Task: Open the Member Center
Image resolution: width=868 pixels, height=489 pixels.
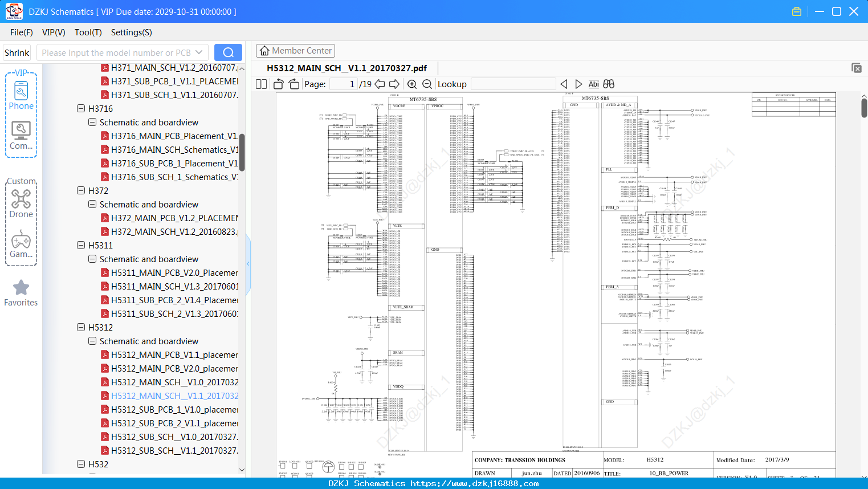Action: point(295,51)
